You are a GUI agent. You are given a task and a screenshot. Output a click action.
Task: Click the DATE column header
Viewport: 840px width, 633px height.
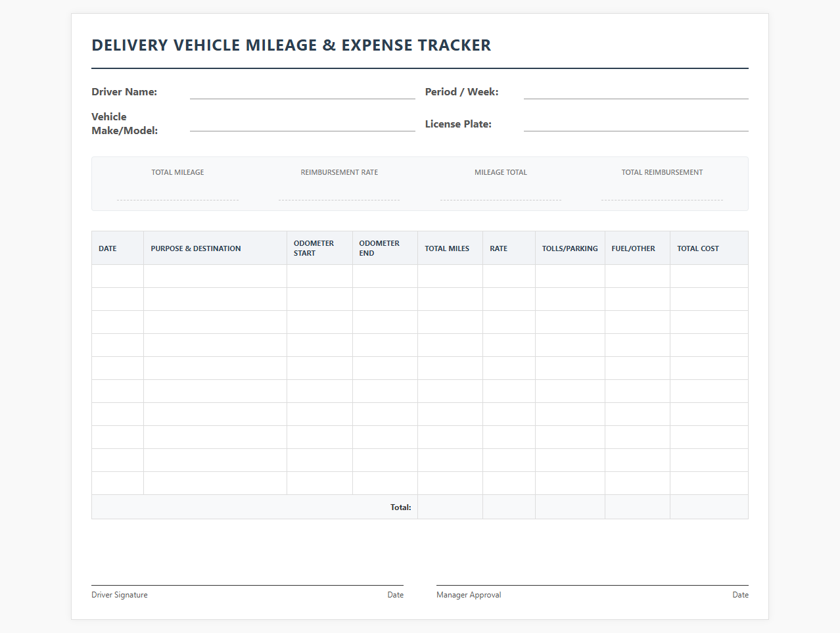click(118, 248)
